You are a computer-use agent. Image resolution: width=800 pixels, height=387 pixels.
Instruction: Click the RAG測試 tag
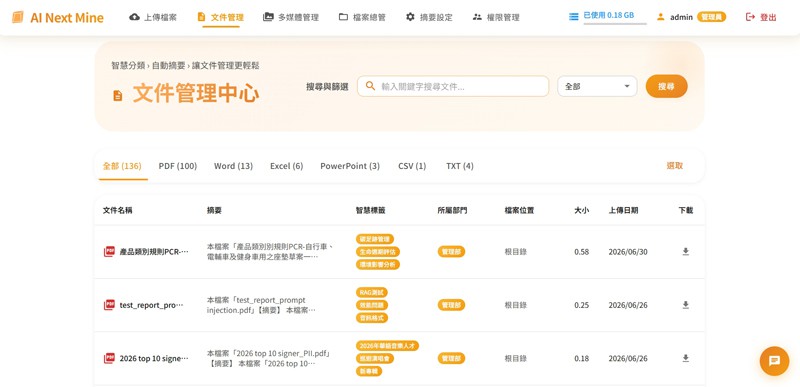[371, 292]
